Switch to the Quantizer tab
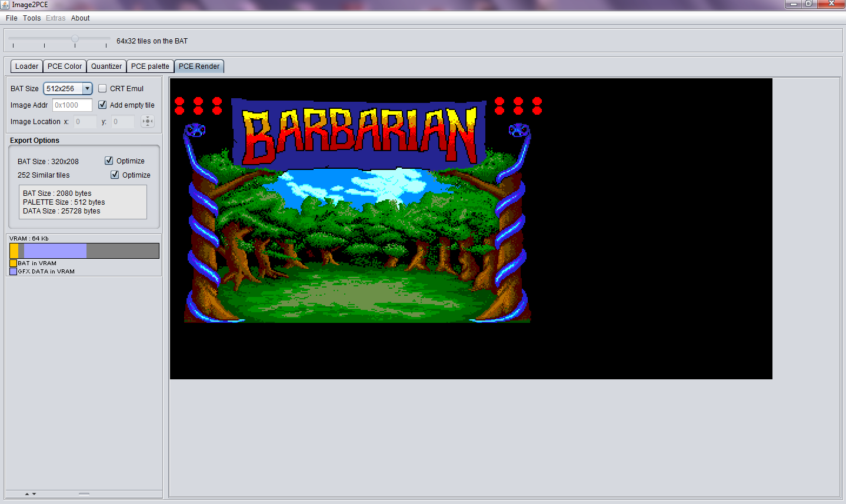This screenshot has width=846, height=504. (106, 66)
